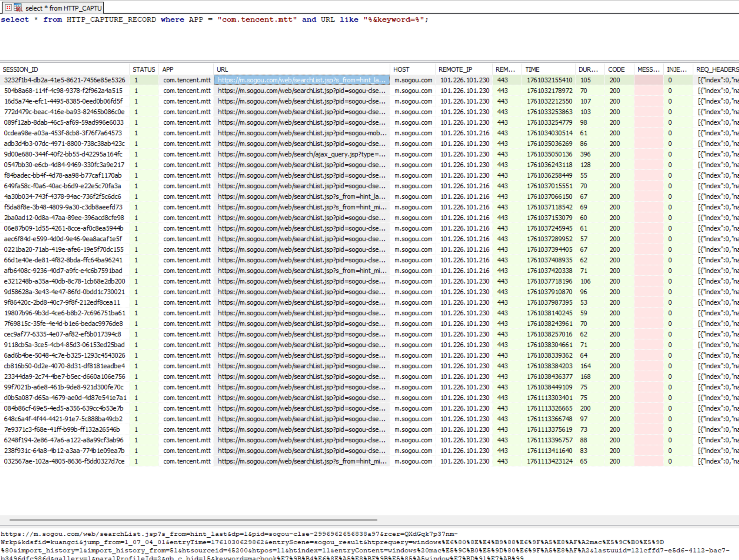Click inside the SQL query editor text

(x=214, y=20)
